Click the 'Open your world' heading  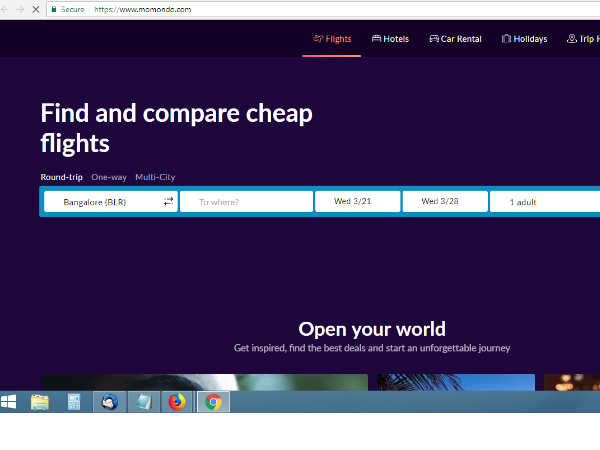click(372, 329)
